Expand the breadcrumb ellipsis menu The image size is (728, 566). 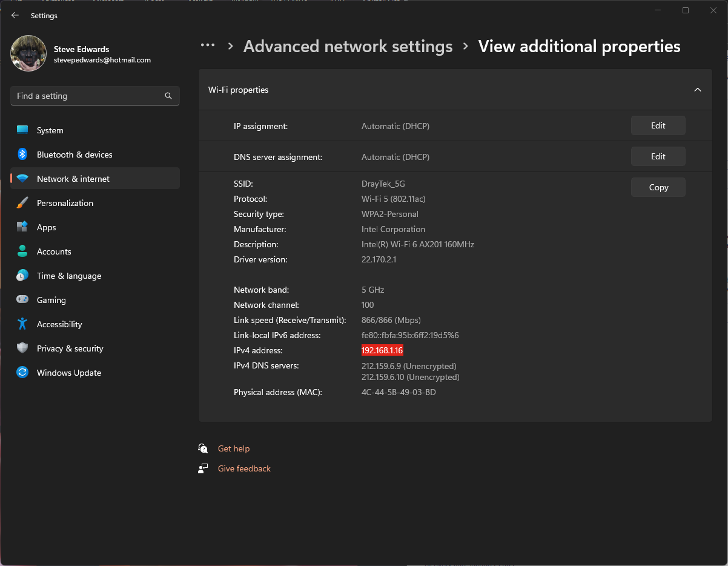tap(208, 46)
